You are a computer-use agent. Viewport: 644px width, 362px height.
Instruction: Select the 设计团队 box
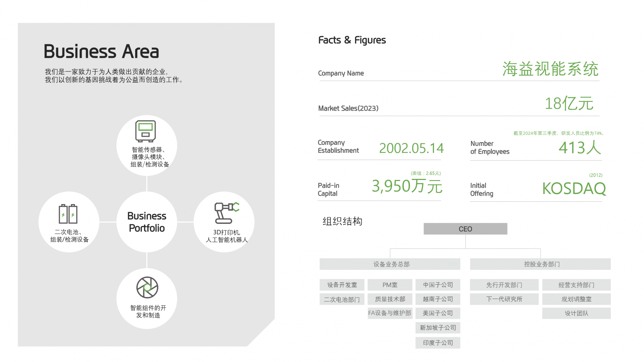tap(576, 313)
